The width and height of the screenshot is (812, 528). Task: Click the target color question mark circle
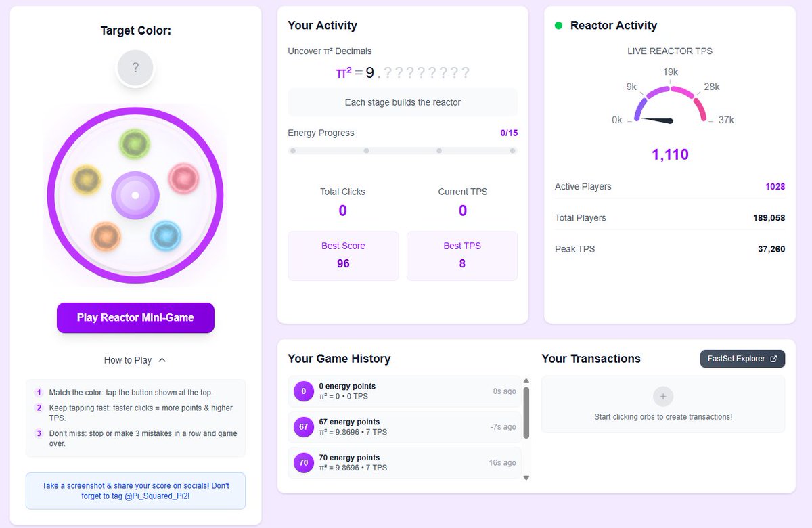[x=135, y=68]
